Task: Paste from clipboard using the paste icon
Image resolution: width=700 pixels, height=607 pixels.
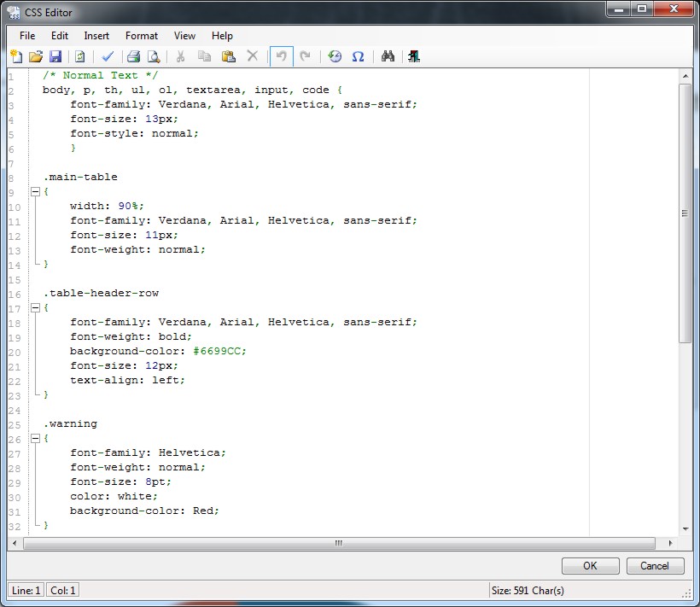Action: pos(228,56)
